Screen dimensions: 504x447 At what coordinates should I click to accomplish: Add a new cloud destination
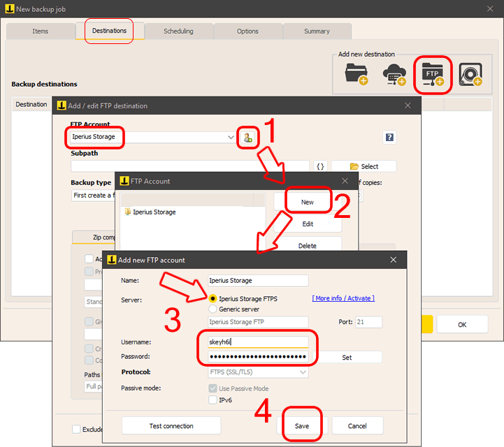point(394,74)
